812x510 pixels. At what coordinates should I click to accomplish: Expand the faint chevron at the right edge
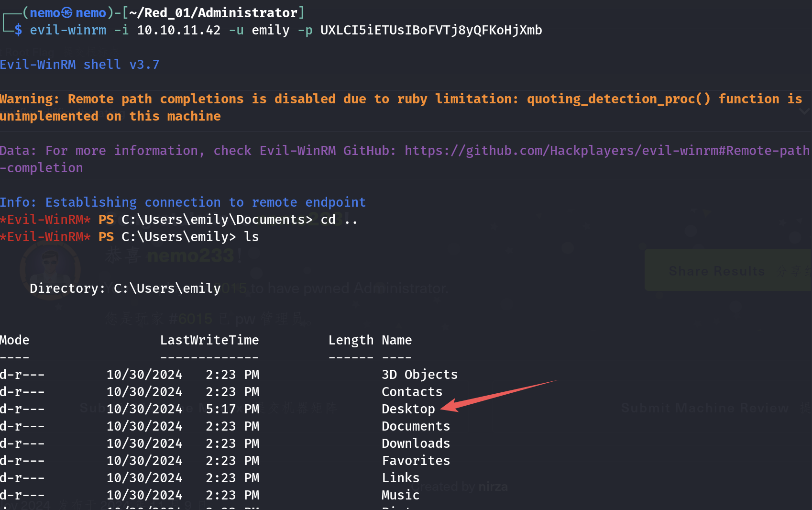(804, 111)
